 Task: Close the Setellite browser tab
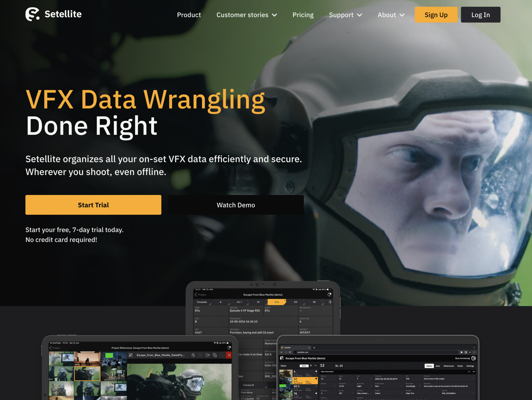coord(309,348)
